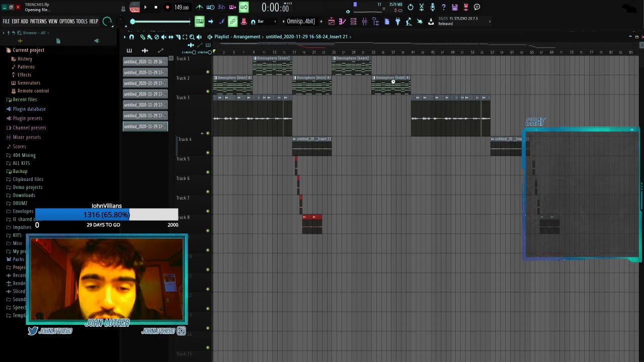Viewport: 644px width, 362px height.
Task: Toggle the link/multilink controller button
Action: coord(232,21)
